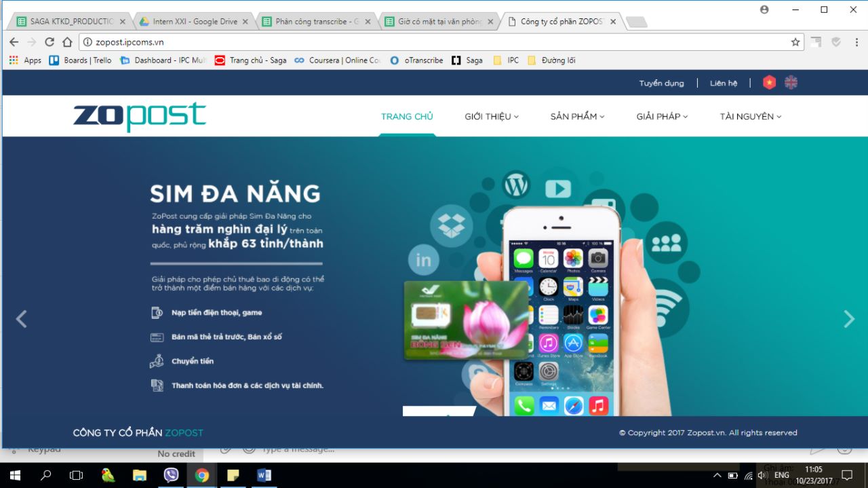This screenshot has height=488, width=868.
Task: Close the Intern XXI - Google Drive tab
Action: click(245, 22)
